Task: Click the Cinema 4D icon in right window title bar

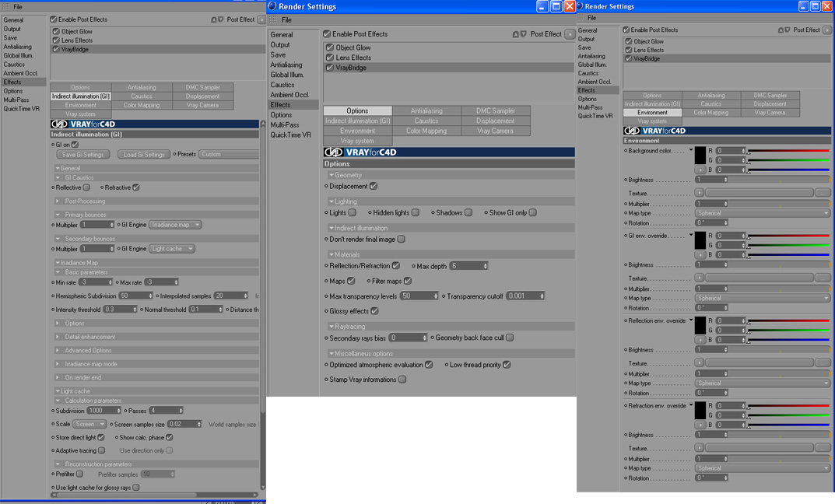Action: [580, 6]
